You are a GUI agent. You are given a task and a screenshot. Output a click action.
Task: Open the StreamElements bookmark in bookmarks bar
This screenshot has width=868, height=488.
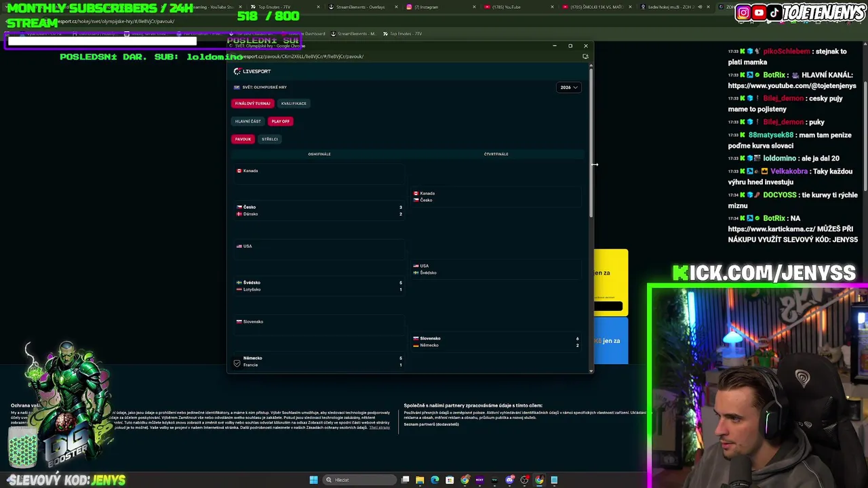(x=353, y=34)
